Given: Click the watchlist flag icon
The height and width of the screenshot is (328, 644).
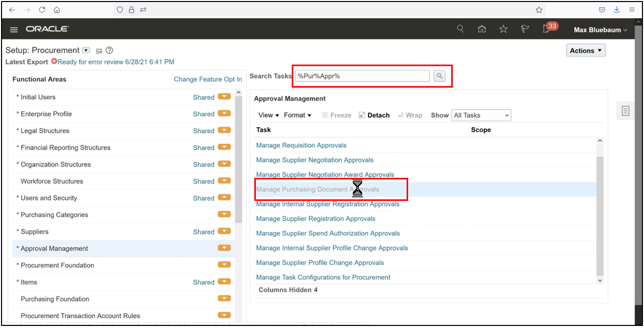Looking at the screenshot, I should 524,29.
